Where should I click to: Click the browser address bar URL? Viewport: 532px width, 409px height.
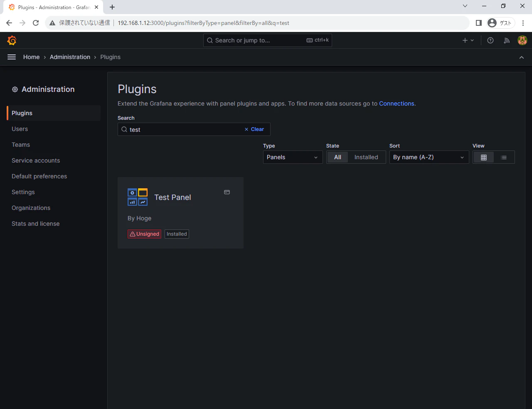click(x=203, y=23)
